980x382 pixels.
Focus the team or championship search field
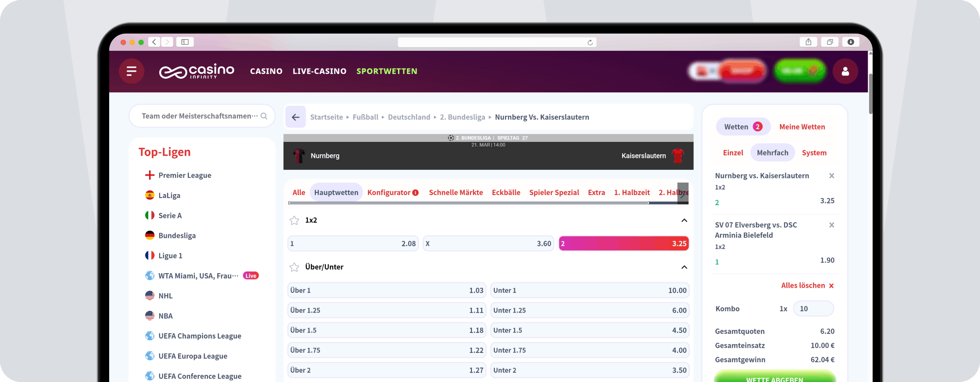click(202, 116)
